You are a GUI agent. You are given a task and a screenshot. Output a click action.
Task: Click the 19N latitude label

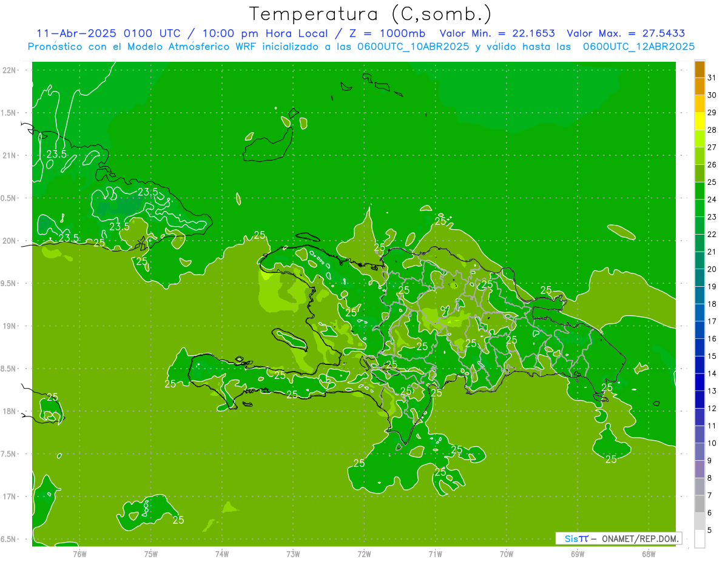point(10,326)
